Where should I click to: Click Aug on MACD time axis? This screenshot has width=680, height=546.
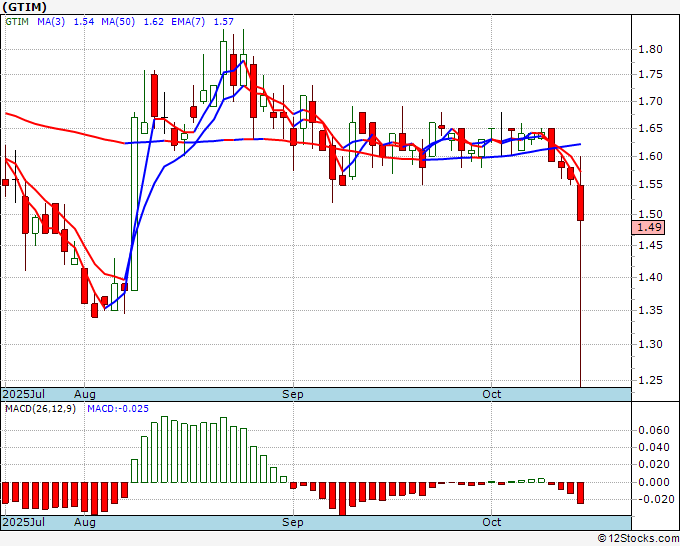pos(85,522)
